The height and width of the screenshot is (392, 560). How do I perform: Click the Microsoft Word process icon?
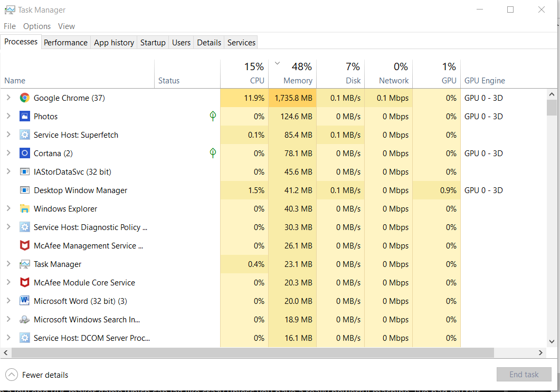click(x=25, y=301)
